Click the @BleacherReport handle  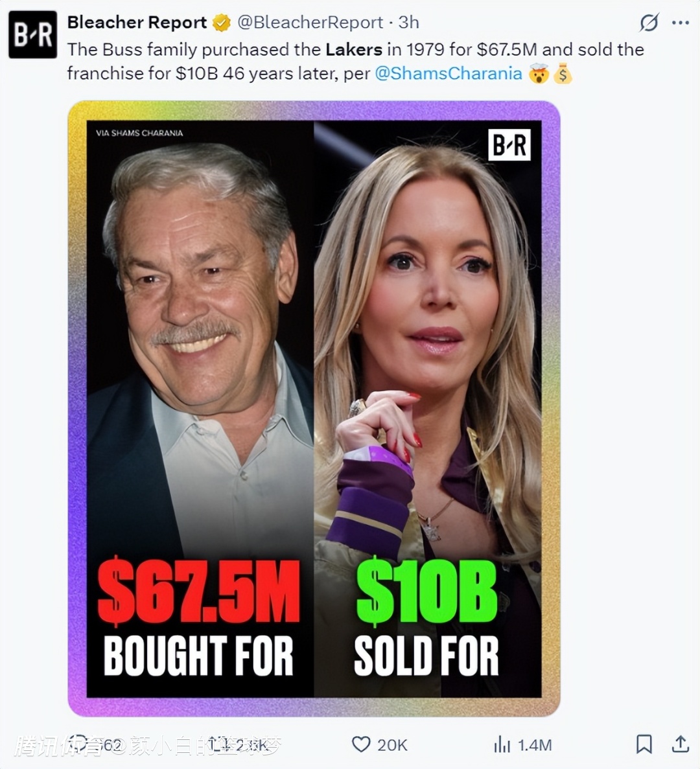pos(310,23)
